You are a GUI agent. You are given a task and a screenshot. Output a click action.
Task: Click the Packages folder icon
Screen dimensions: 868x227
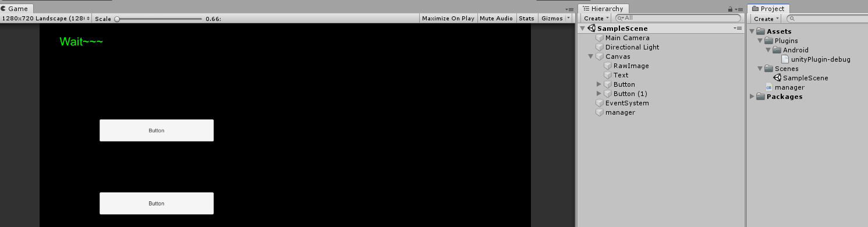click(760, 97)
